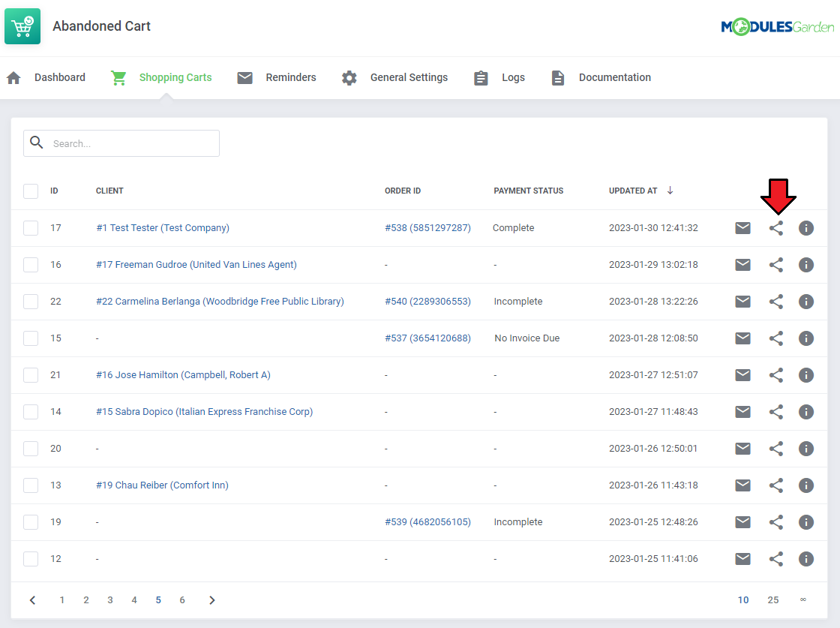Open info details for cart 17

coord(806,228)
